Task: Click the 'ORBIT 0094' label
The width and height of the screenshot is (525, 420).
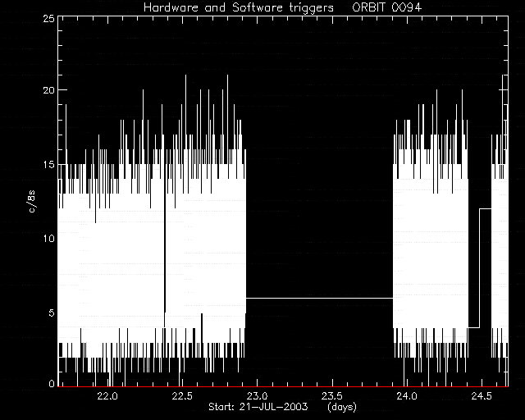Action: click(386, 7)
